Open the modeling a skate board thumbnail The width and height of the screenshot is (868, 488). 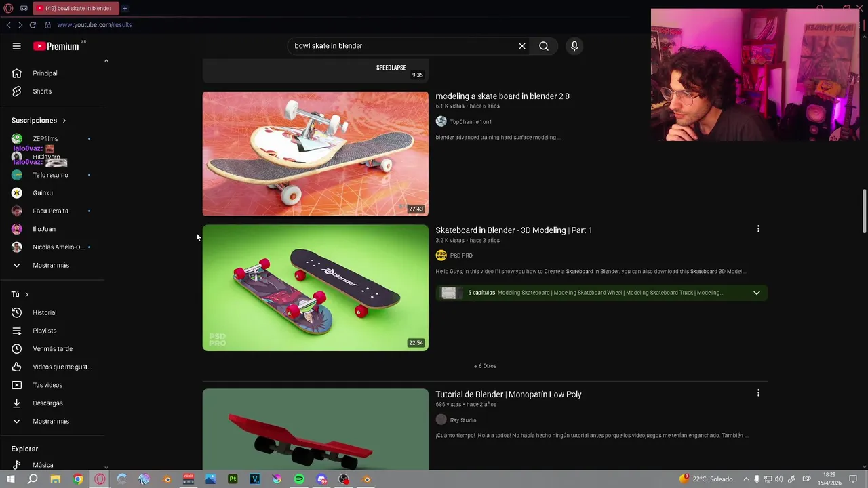pyautogui.click(x=315, y=154)
